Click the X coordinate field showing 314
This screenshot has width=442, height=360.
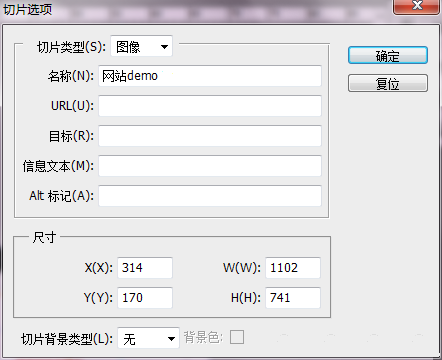[x=145, y=267]
